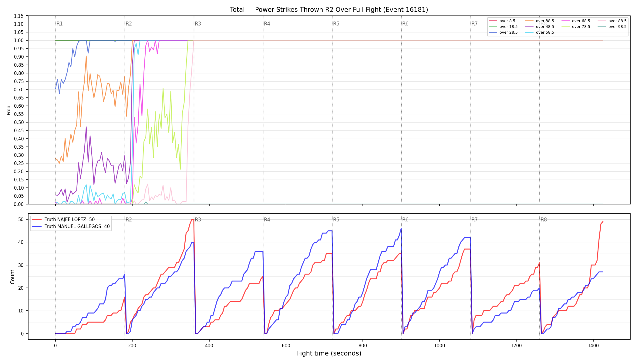Click the 0.75 tick on Prob axis
Image resolution: width=637 pixels, height=364 pixels.
19,81
